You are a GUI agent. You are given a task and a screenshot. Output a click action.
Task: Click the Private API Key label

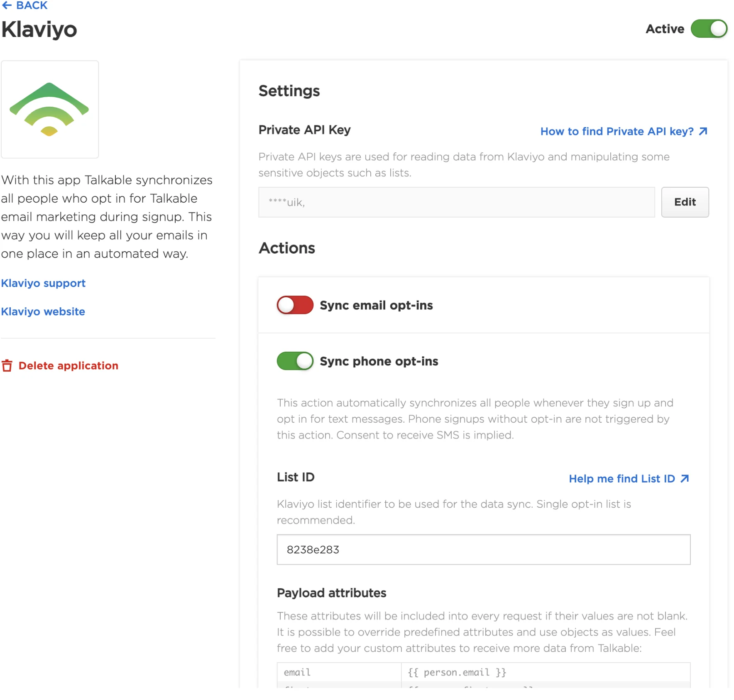point(304,130)
